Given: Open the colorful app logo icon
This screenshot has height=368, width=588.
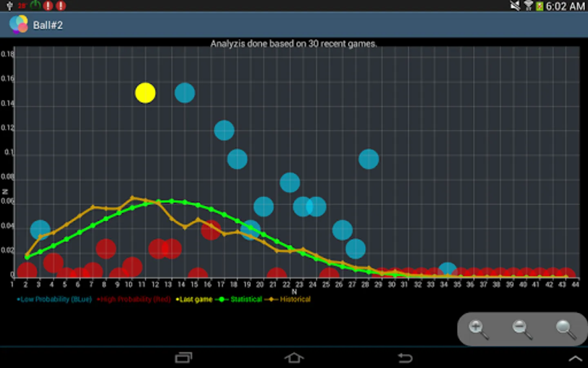Looking at the screenshot, I should pyautogui.click(x=18, y=24).
